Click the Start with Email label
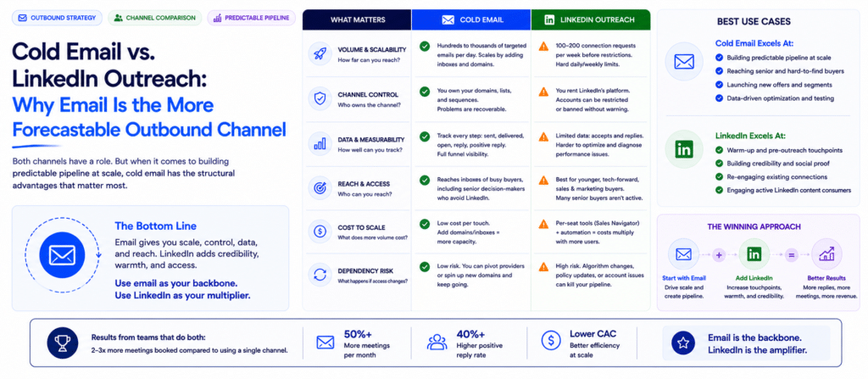 [x=684, y=278]
